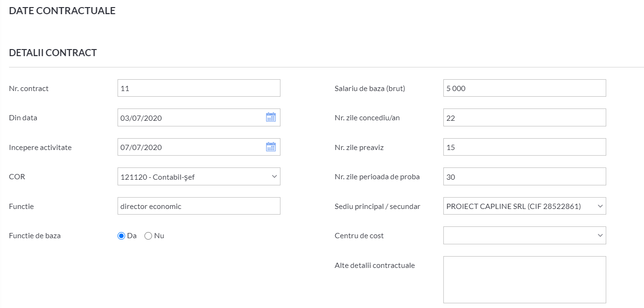Select Nu for Functie de baza
The height and width of the screenshot is (308, 644).
coord(148,236)
